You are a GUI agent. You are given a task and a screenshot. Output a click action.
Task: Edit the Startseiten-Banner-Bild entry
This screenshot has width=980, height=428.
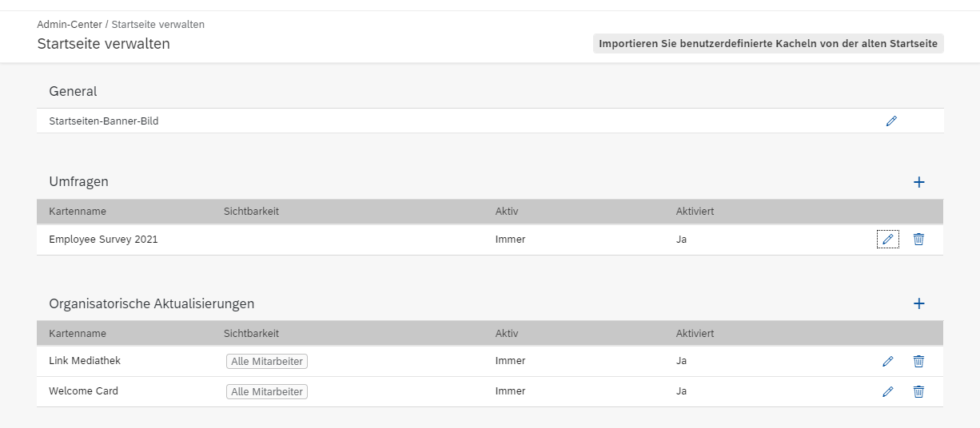[x=891, y=121]
